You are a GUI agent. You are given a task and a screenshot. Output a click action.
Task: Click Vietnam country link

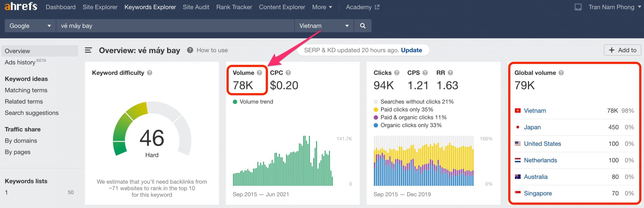coord(535,111)
